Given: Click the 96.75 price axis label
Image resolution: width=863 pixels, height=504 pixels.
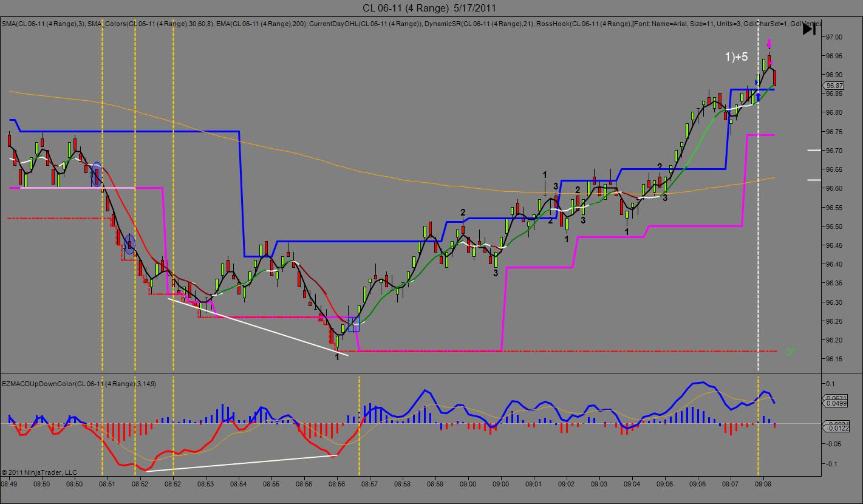Looking at the screenshot, I should (834, 131).
